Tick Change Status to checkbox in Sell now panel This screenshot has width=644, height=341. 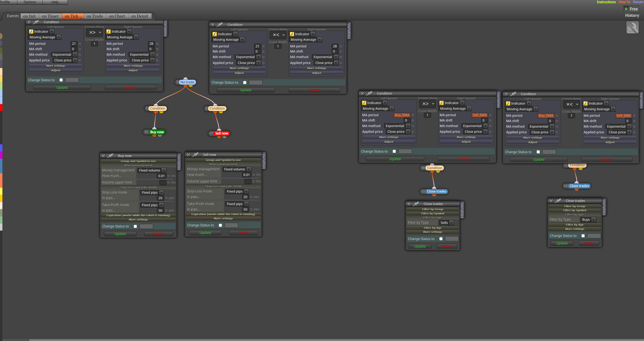click(x=220, y=225)
